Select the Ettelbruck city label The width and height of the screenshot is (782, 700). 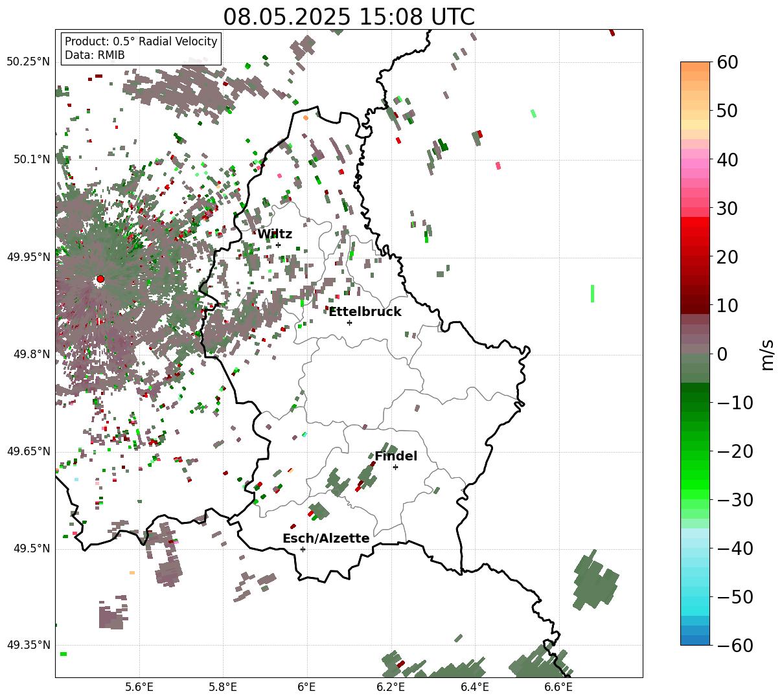click(365, 311)
